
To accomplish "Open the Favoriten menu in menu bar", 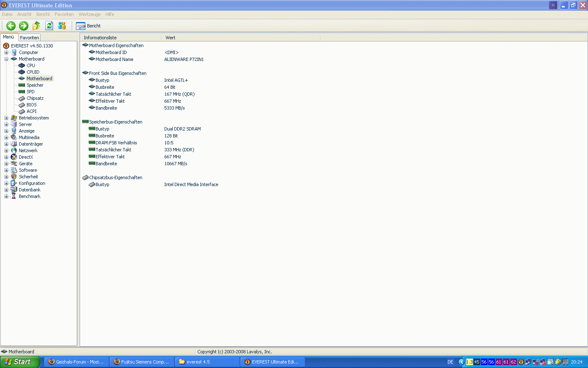I will coord(64,14).
